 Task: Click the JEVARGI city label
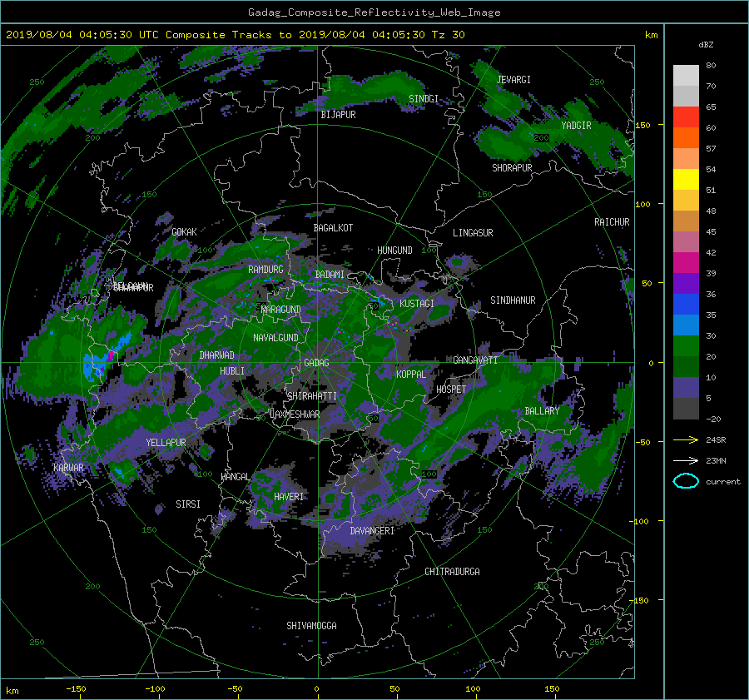pos(513,80)
